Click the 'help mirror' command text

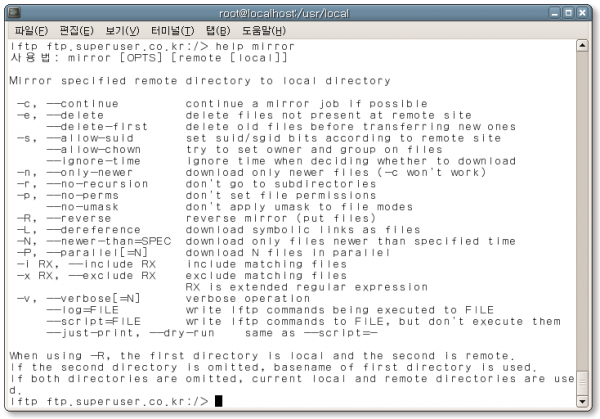255,46
